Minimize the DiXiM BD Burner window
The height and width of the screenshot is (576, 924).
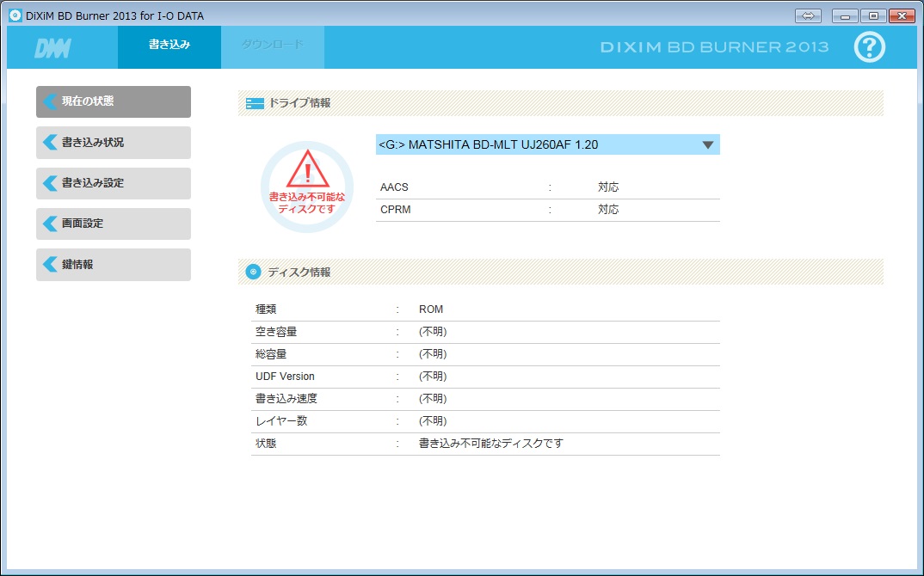(x=845, y=15)
